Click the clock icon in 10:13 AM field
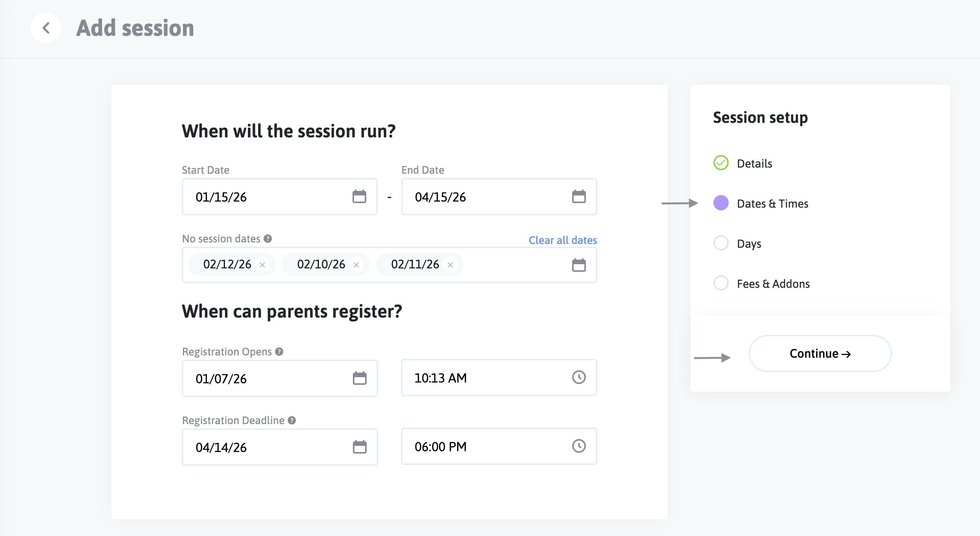The width and height of the screenshot is (980, 536). coord(579,378)
